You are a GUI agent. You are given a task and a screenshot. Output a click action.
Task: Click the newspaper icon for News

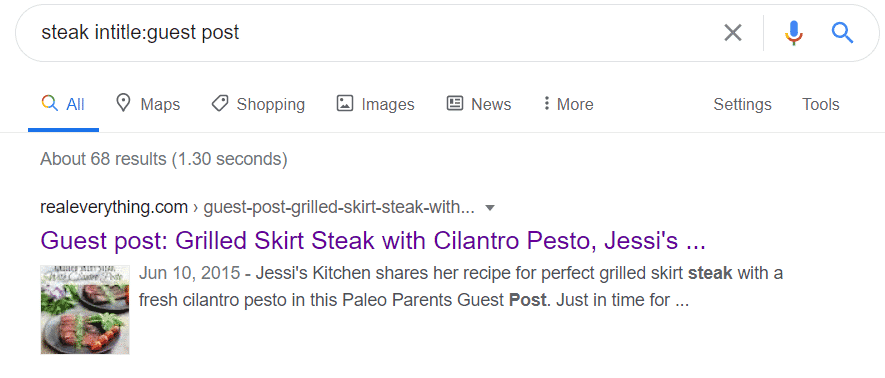tap(455, 104)
